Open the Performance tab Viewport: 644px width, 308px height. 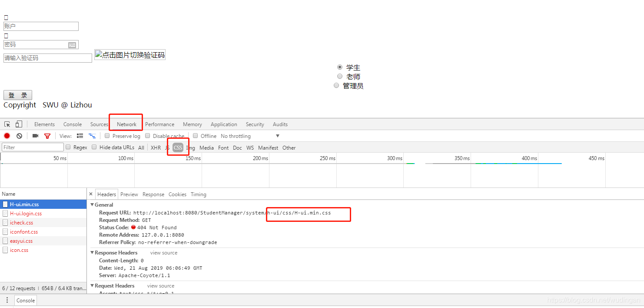[x=160, y=124]
